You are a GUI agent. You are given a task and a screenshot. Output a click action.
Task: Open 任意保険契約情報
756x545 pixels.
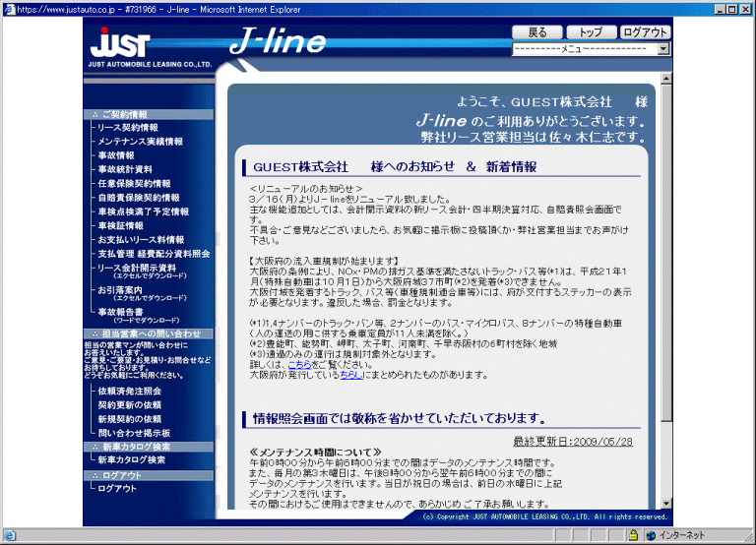[x=134, y=184]
